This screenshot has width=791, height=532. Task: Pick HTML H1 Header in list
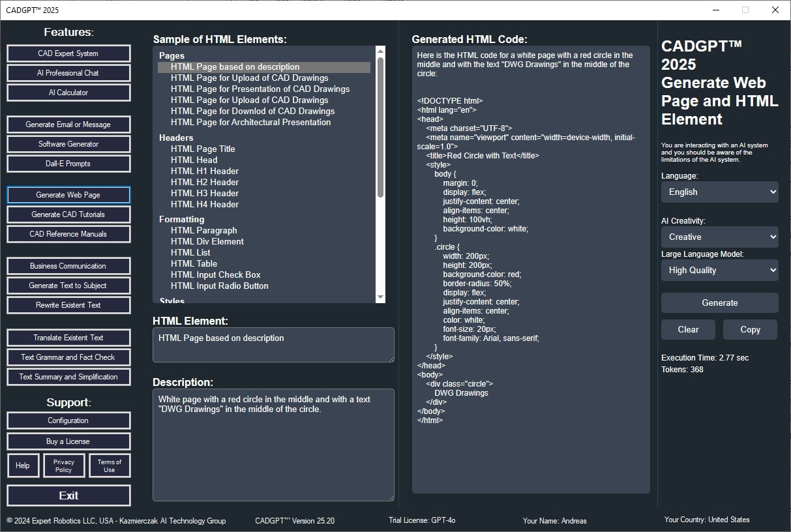click(205, 171)
